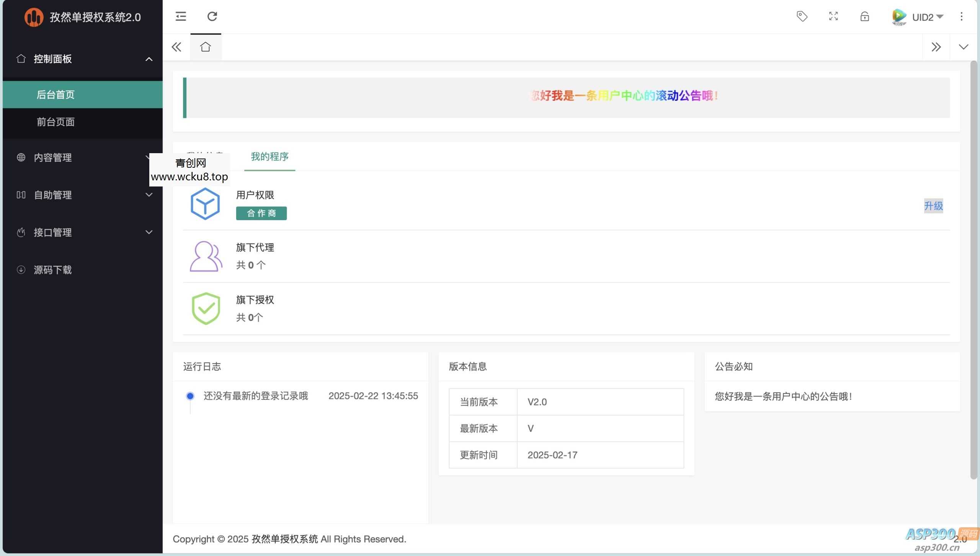Click the refresh icon in the toolbar
The image size is (980, 556).
[212, 16]
